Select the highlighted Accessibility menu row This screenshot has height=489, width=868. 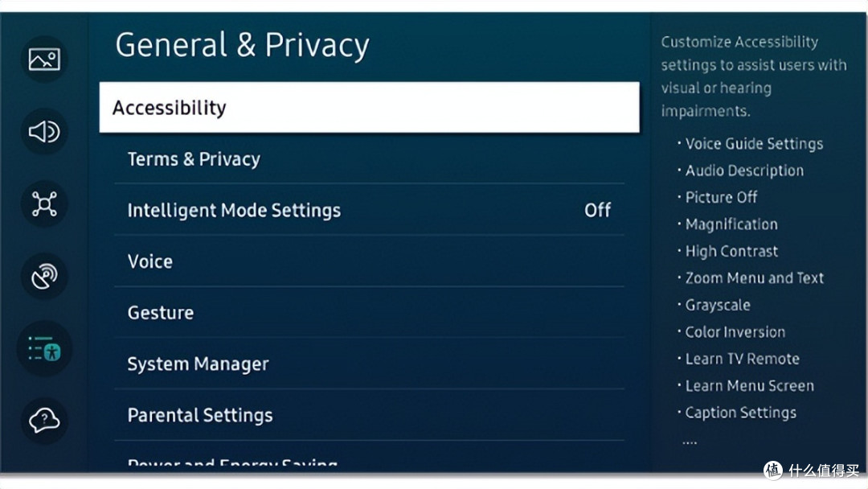click(x=369, y=108)
